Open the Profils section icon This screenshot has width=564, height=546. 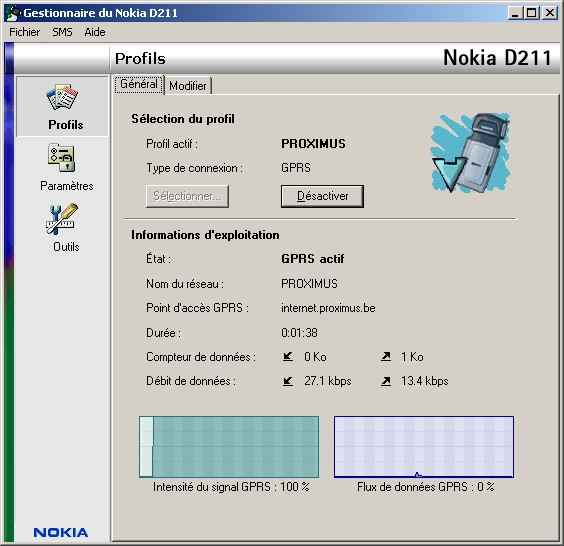click(x=62, y=97)
